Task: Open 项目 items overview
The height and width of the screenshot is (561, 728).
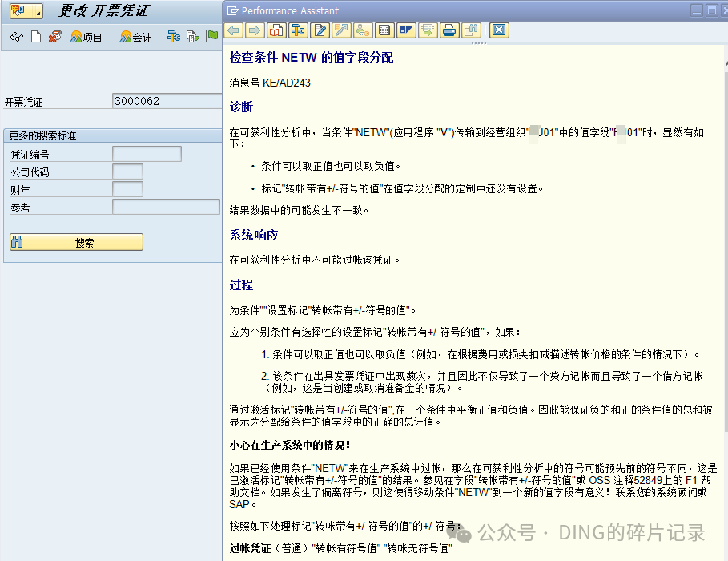Action: point(86,37)
